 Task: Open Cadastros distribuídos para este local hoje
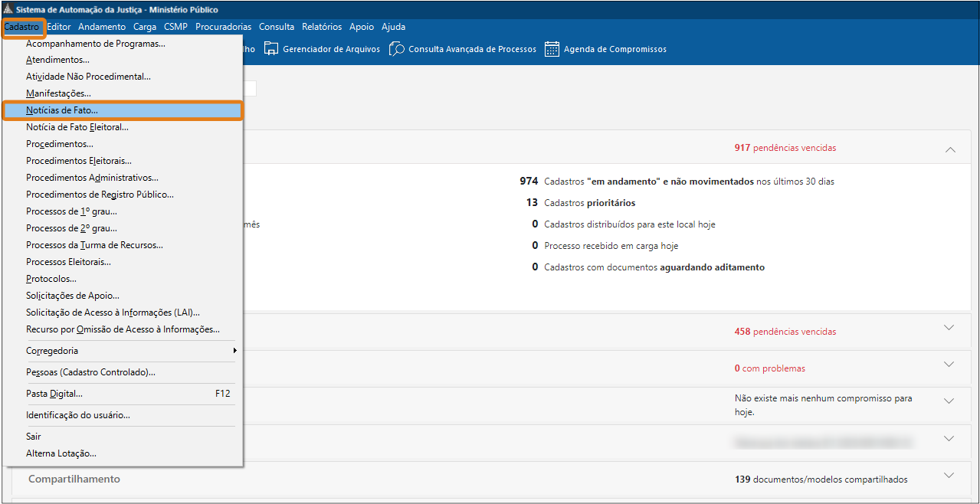pos(624,224)
